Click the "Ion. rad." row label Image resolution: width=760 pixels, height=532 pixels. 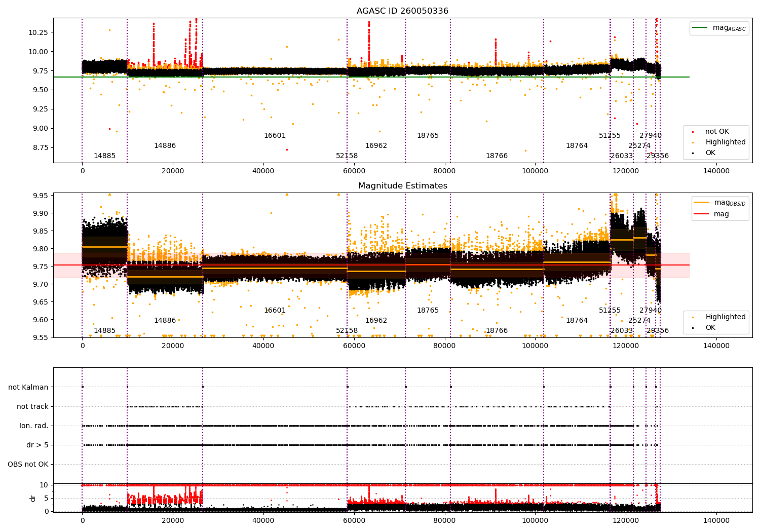tap(34, 426)
